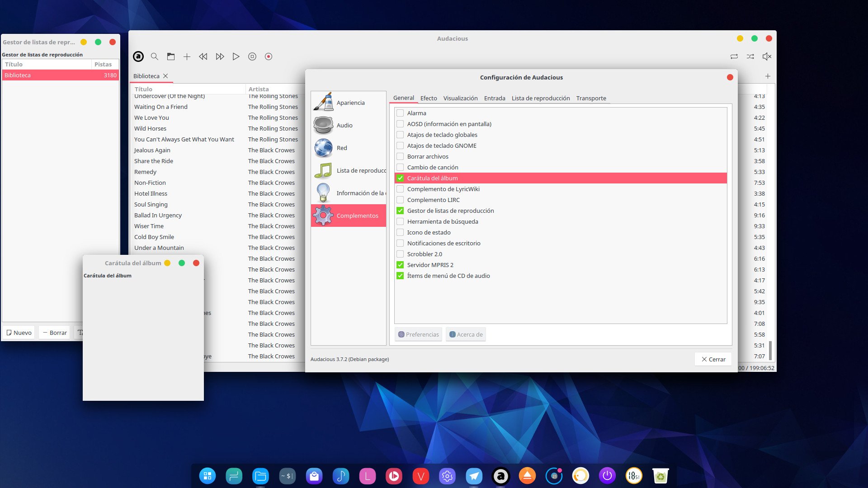
Task: Enable Complemento de LyricWiki checkbox
Action: pyautogui.click(x=400, y=189)
